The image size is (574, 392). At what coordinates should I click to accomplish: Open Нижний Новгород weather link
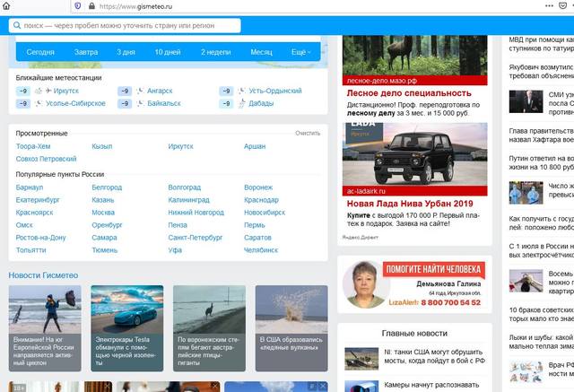pos(196,213)
